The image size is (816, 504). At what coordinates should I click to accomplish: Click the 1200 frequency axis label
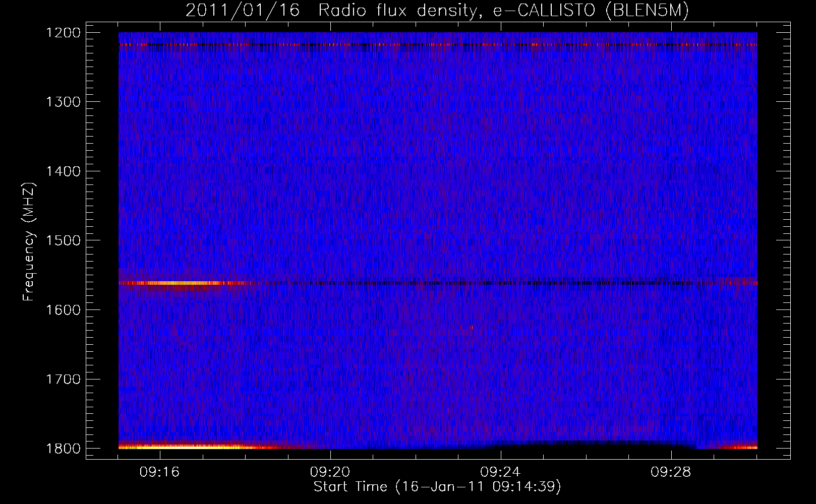point(63,33)
